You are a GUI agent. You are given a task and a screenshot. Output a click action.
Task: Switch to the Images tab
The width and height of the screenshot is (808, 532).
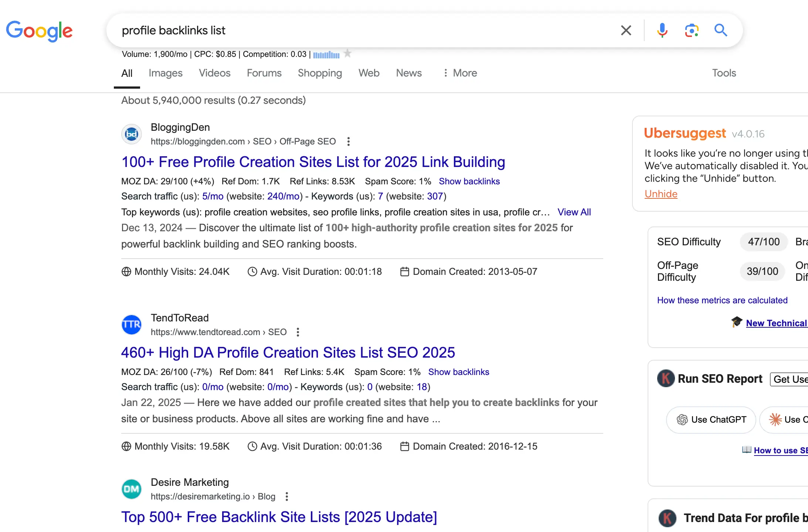click(166, 73)
